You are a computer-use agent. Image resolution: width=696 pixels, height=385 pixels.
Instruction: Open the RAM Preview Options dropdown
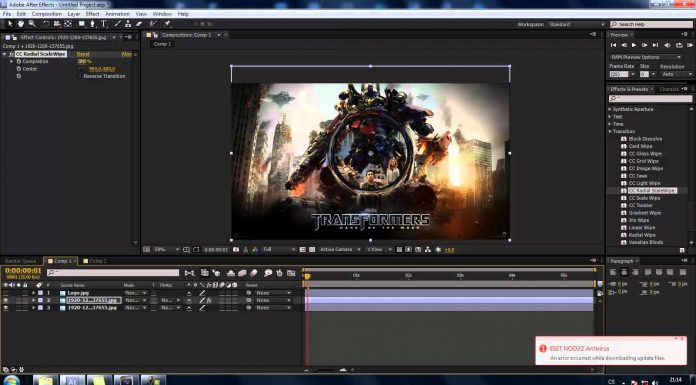[645, 57]
